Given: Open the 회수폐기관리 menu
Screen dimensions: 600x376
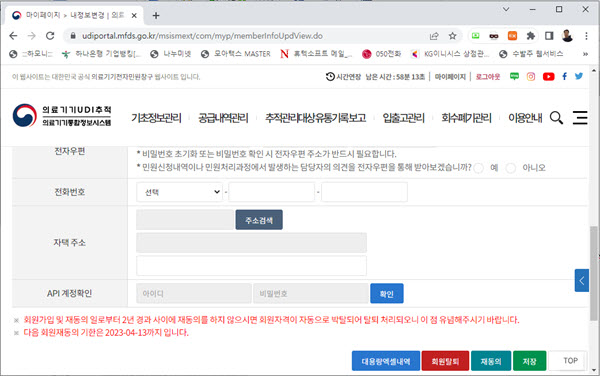Looking at the screenshot, I should click(466, 118).
